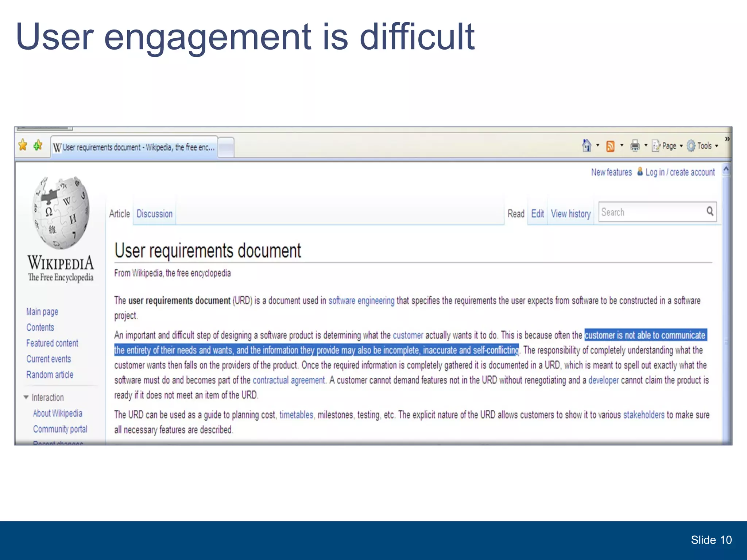Click the Tools gear icon

tap(691, 146)
